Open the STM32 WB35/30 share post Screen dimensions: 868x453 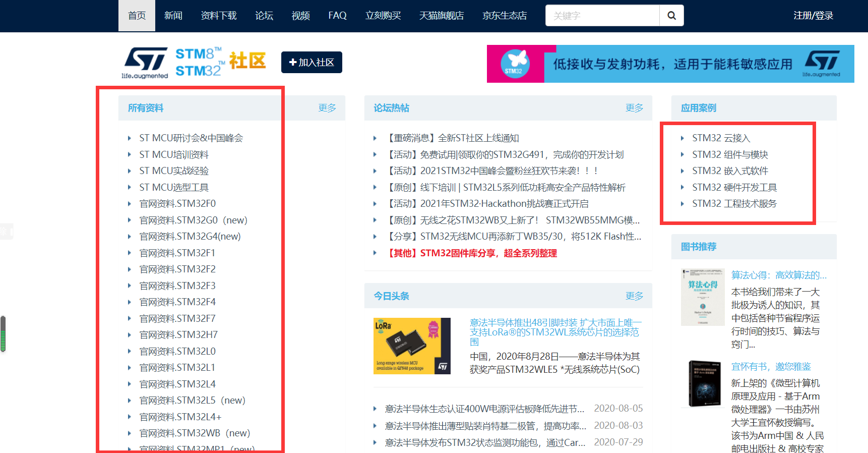tap(513, 237)
